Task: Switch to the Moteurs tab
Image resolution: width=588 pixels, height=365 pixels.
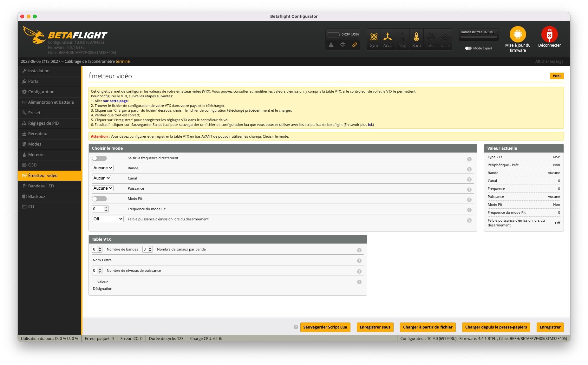Action: click(49, 154)
